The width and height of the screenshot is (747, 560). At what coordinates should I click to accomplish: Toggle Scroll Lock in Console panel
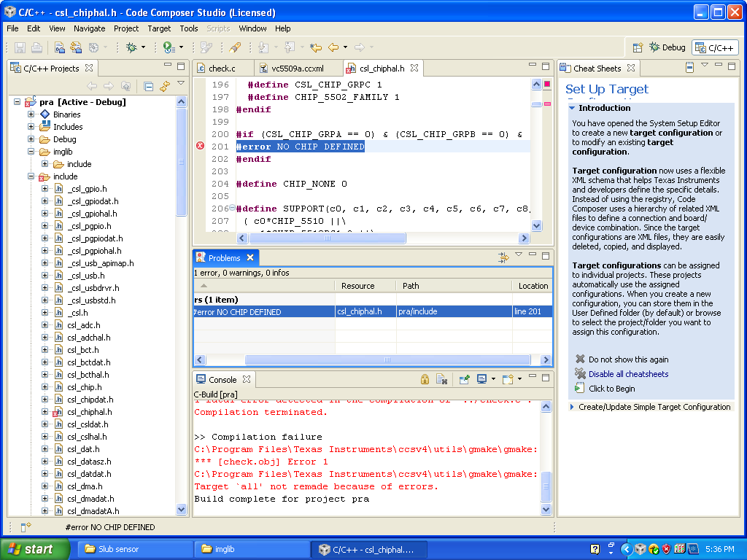425,379
